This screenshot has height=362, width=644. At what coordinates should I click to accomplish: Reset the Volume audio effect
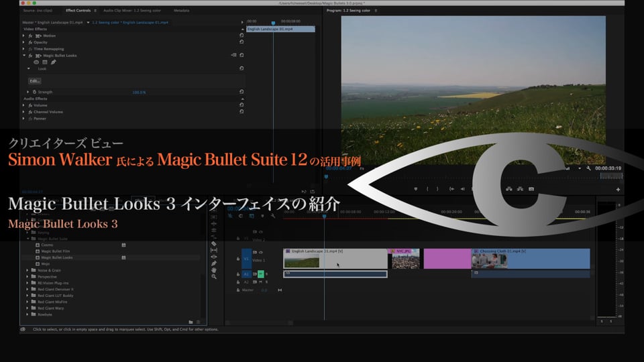tap(241, 105)
